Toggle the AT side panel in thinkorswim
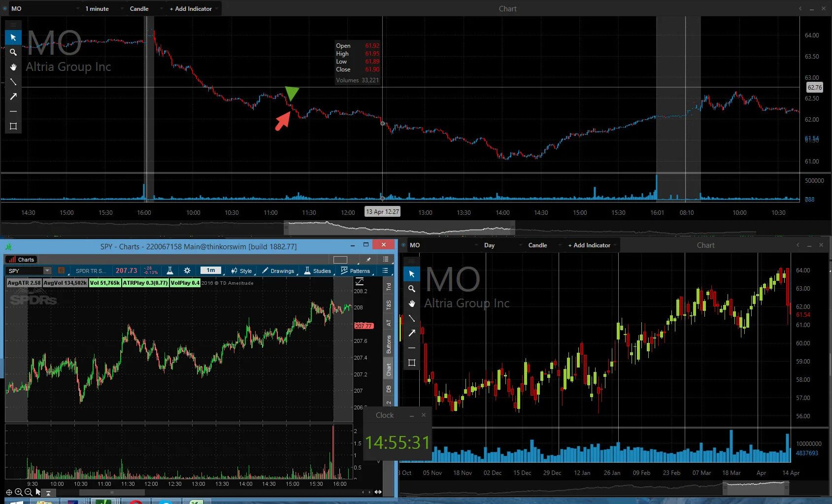This screenshot has width=832, height=504. click(x=388, y=323)
